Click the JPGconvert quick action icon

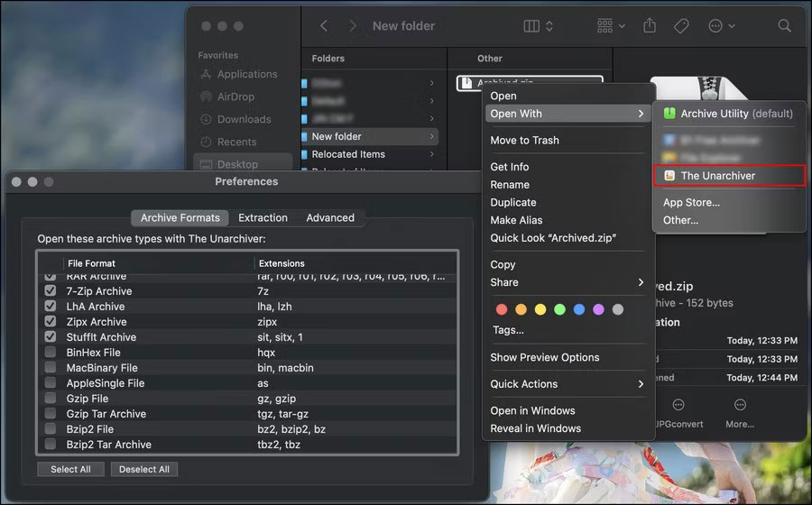tap(678, 405)
